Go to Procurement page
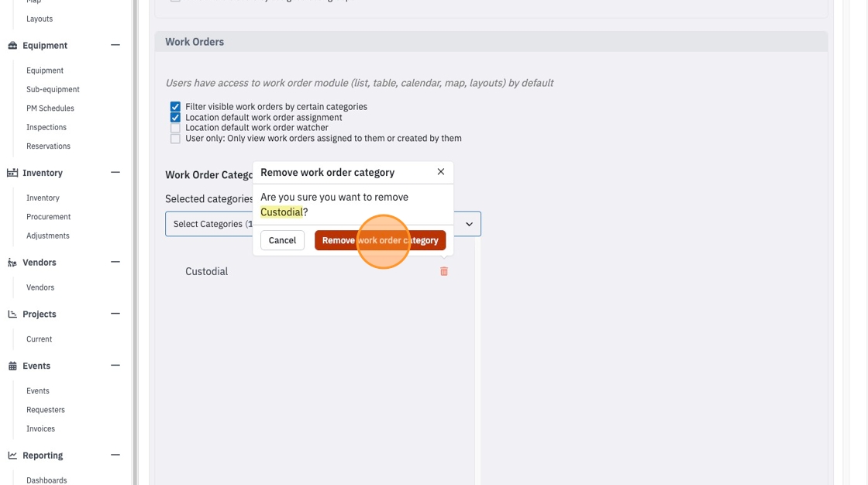The image size is (868, 485). click(x=49, y=216)
